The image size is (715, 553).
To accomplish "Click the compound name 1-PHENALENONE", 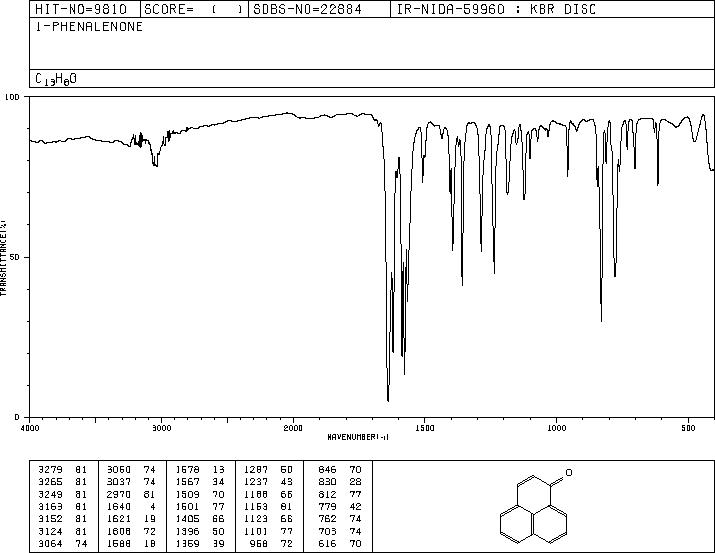I will tap(89, 26).
